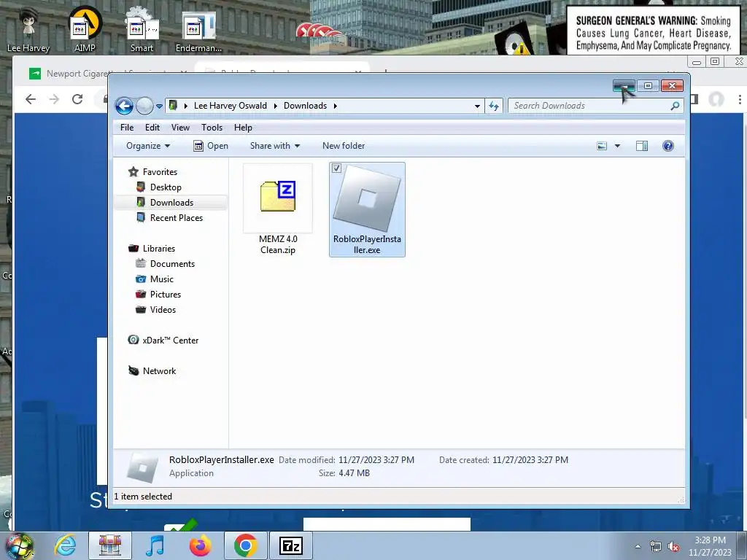Click the Explorer Back navigation arrow

tap(124, 106)
